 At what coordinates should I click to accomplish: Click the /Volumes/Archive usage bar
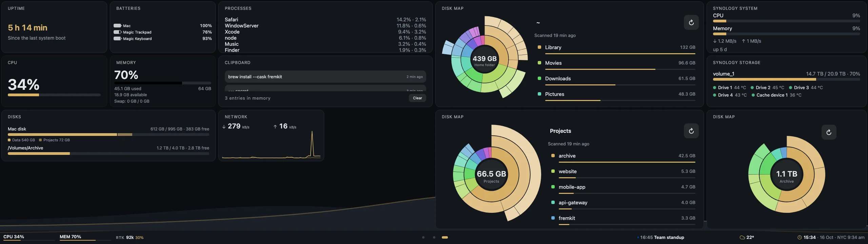pos(108,154)
